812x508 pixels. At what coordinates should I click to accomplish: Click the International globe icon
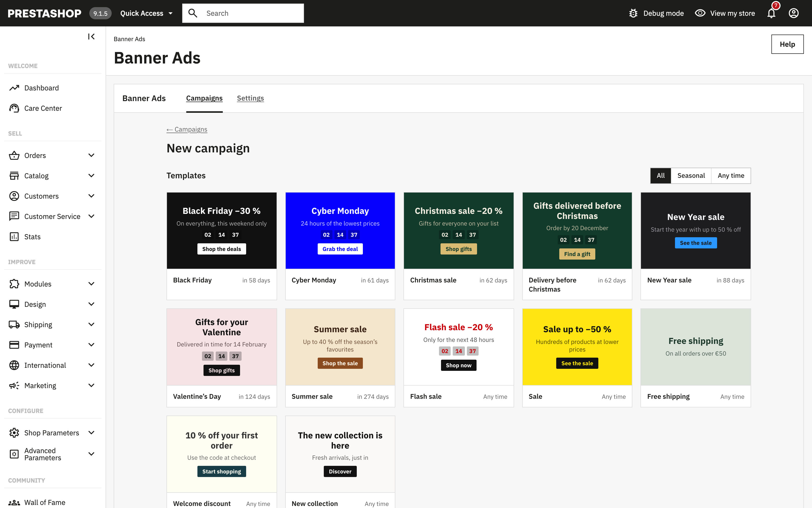14,365
